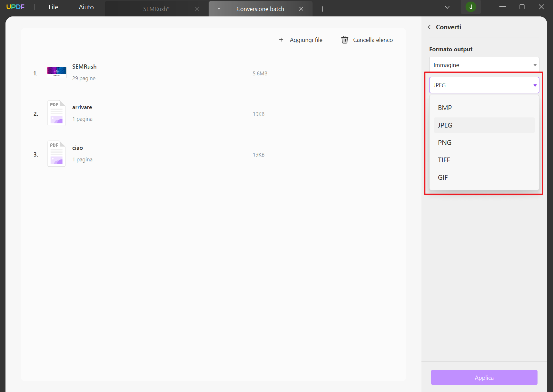
Task: Choose JPEG from the format list
Action: [x=484, y=125]
